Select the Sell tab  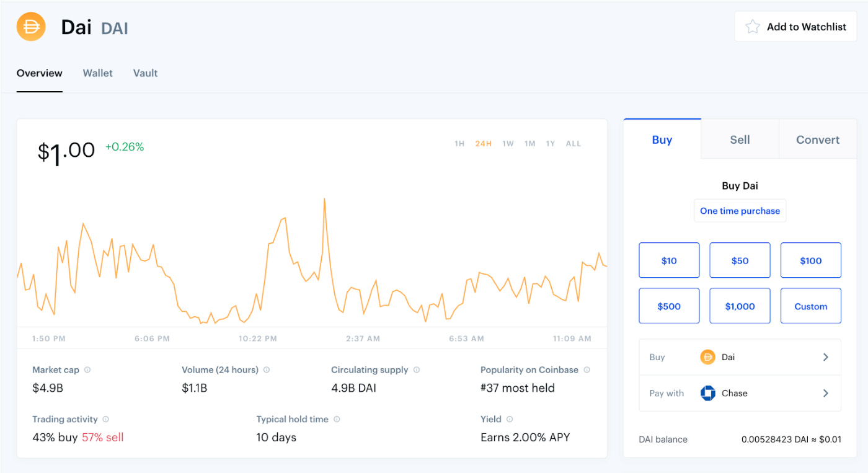740,139
